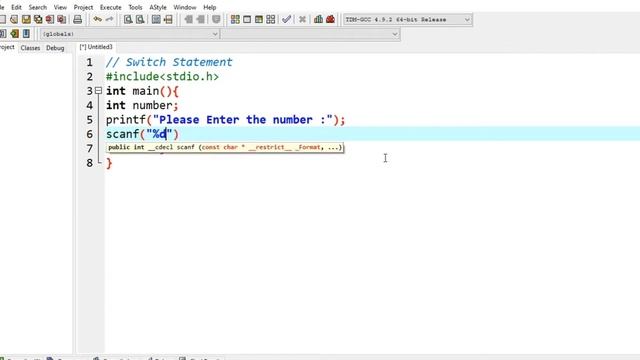Close the current file via toolbar icon
This screenshot has height=360, width=640.
coord(50,19)
